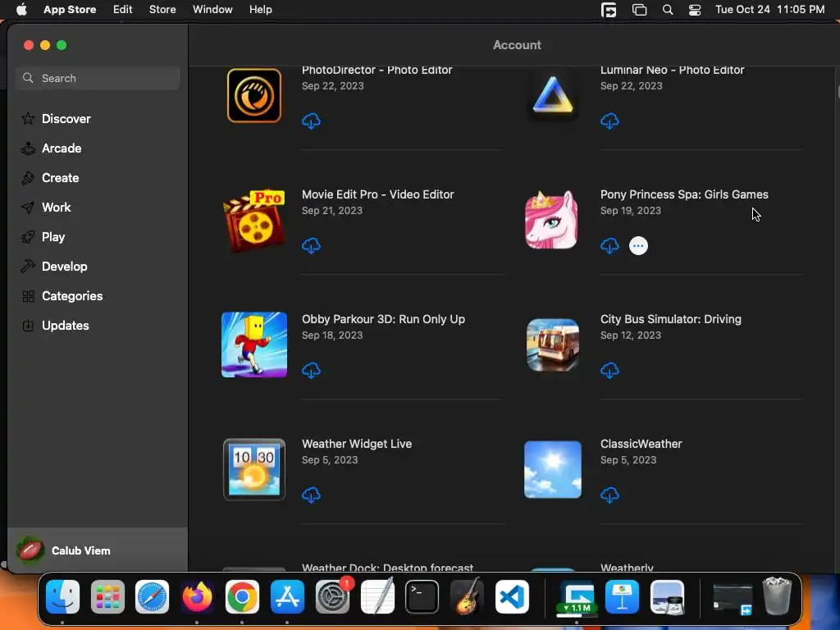840x630 pixels.
Task: Click Obby Parkour 3D: Run Only Up title
Action: tap(383, 319)
